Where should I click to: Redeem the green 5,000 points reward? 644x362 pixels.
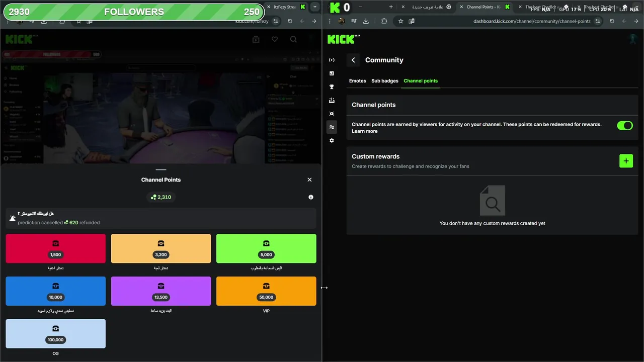point(266,248)
